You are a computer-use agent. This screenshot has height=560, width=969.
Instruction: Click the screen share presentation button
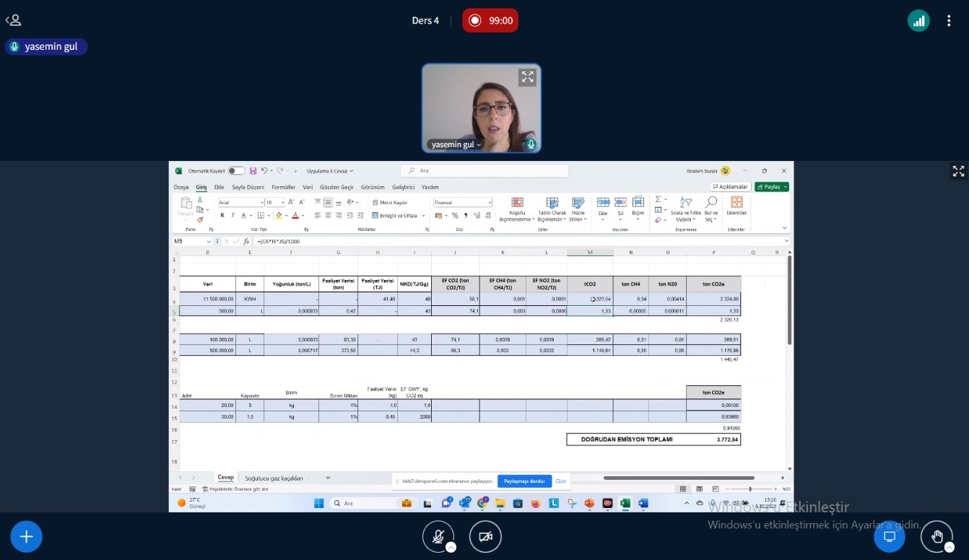tap(890, 536)
